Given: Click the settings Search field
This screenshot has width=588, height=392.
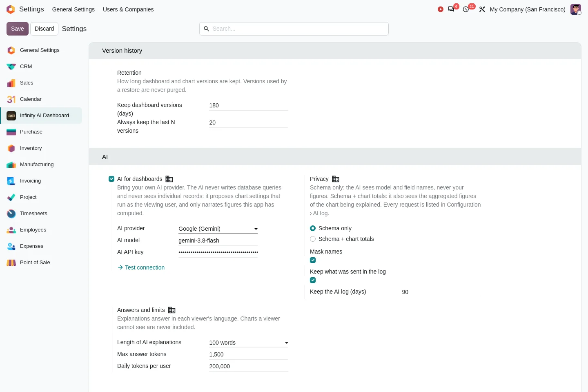Looking at the screenshot, I should pyautogui.click(x=294, y=29).
